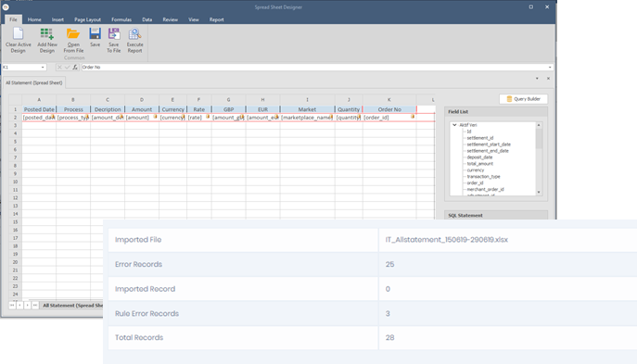Screen dimensions: 637x364
Task: Select merchant_order_id field
Action: 485,190
